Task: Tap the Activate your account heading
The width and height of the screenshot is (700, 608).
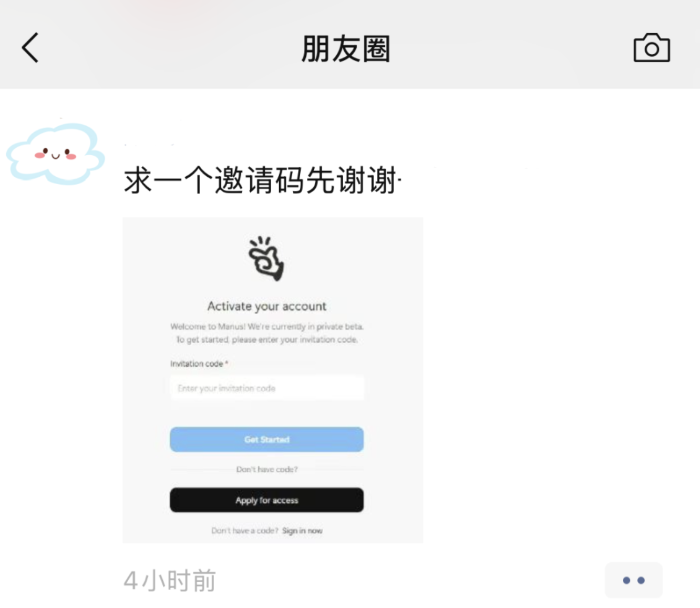Action: pyautogui.click(x=266, y=306)
